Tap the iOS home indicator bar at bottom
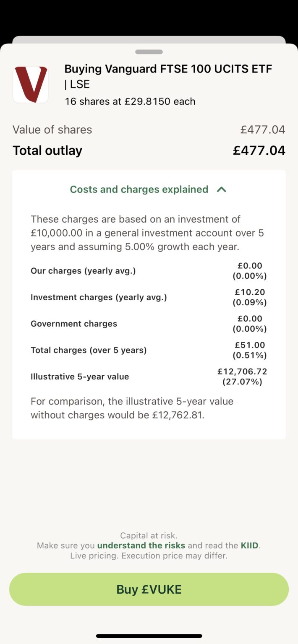 click(x=149, y=636)
